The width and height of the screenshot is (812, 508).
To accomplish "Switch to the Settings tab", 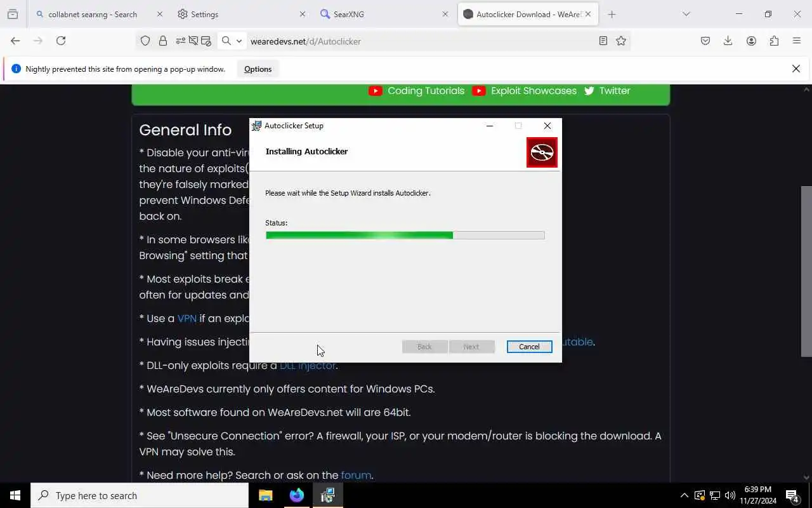I will pos(242,14).
